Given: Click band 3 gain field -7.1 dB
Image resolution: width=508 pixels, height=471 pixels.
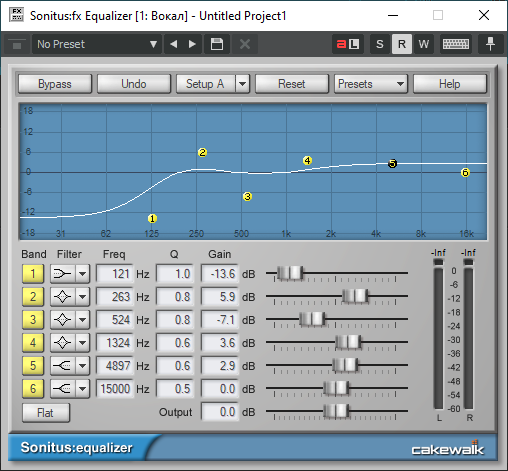Looking at the screenshot, I should click(x=220, y=320).
